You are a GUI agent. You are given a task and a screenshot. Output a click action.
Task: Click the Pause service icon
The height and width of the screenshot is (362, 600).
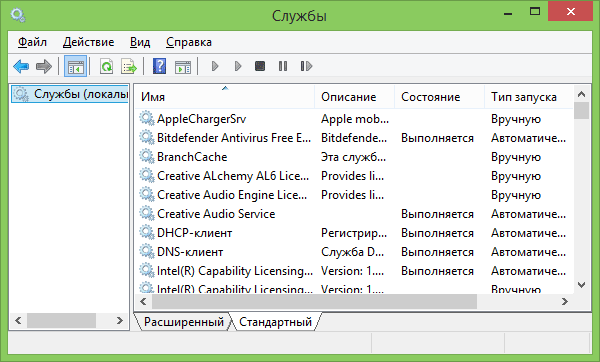click(x=283, y=67)
